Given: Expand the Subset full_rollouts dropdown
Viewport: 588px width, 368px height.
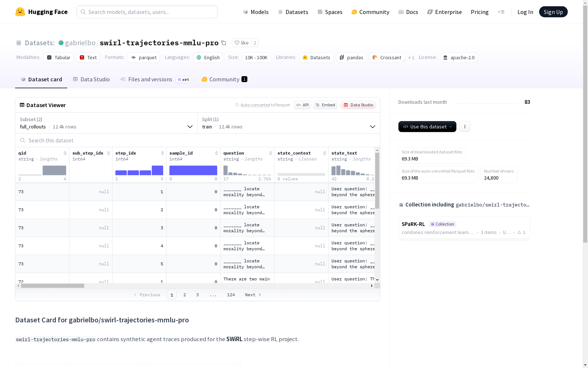Looking at the screenshot, I should coord(107,123).
